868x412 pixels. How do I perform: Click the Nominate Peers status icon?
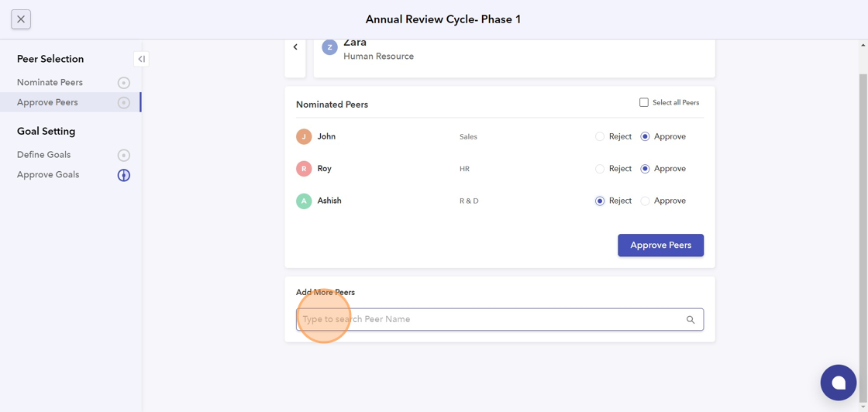[124, 83]
